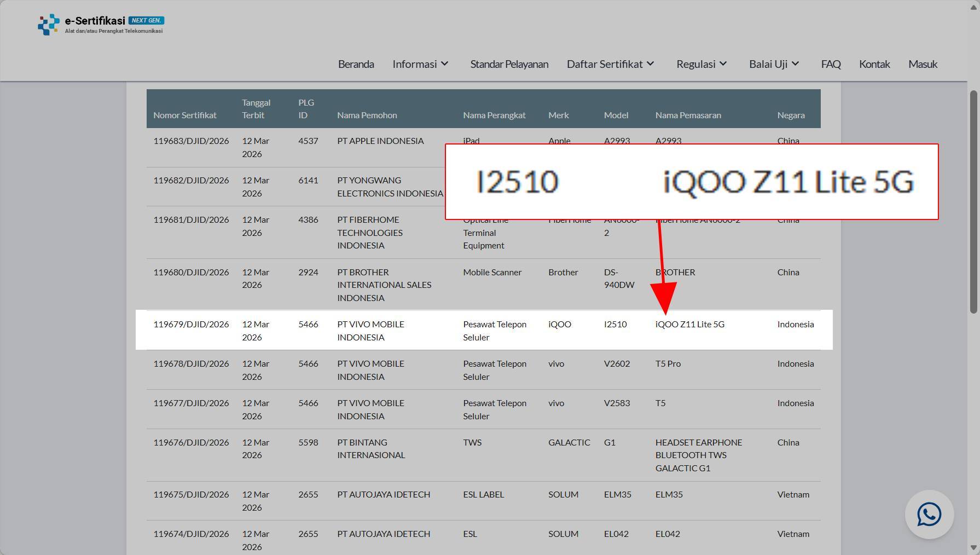Click the Merk column header

click(x=559, y=115)
